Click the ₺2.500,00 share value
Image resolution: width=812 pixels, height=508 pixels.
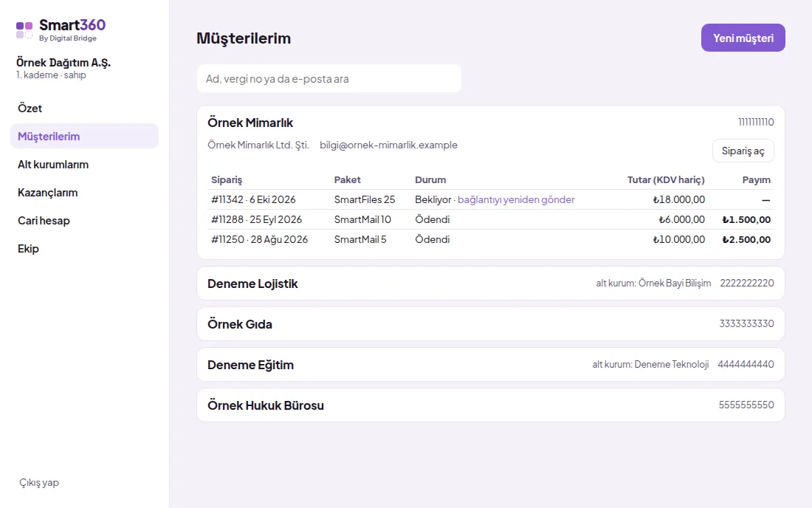point(746,239)
